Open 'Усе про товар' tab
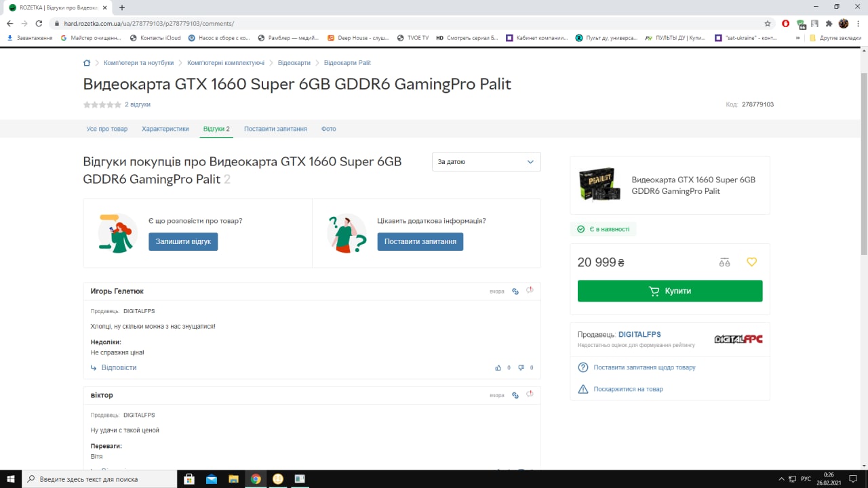 [x=107, y=129]
